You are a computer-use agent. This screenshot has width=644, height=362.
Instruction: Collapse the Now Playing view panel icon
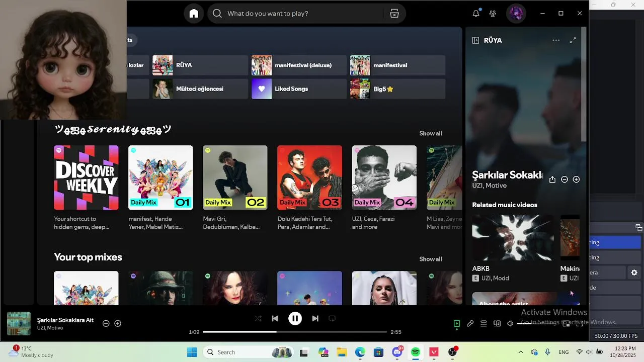point(475,40)
